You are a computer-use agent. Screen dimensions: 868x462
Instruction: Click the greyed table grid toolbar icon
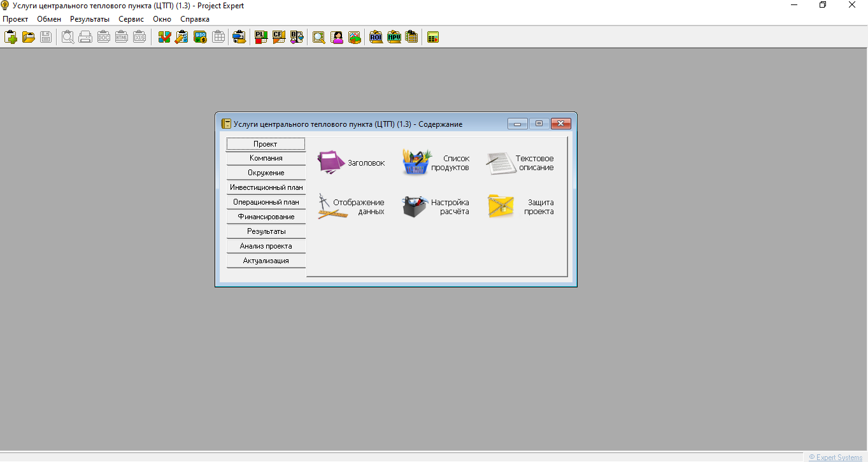218,37
